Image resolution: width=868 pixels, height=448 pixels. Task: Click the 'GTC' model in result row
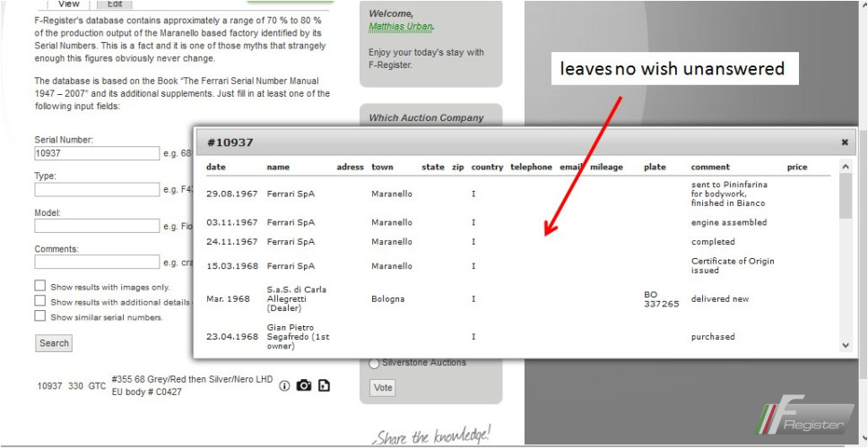(97, 386)
